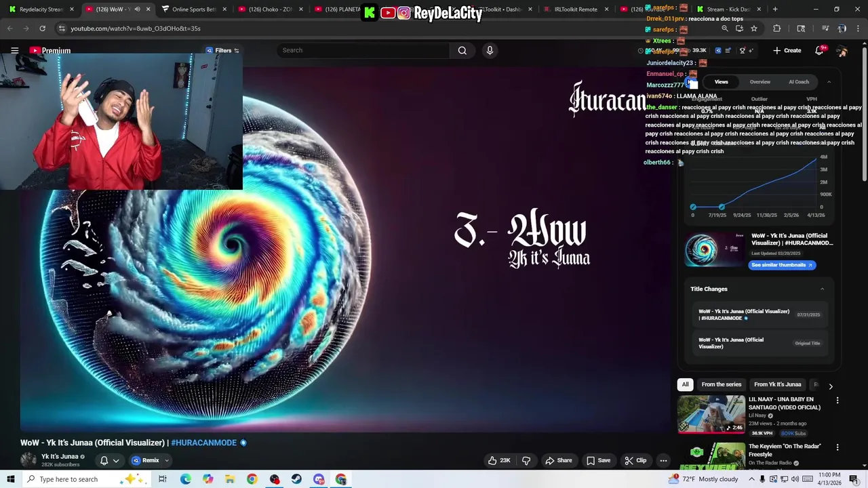868x488 pixels.
Task: Go to YouTube Premium home logo
Action: pos(50,50)
